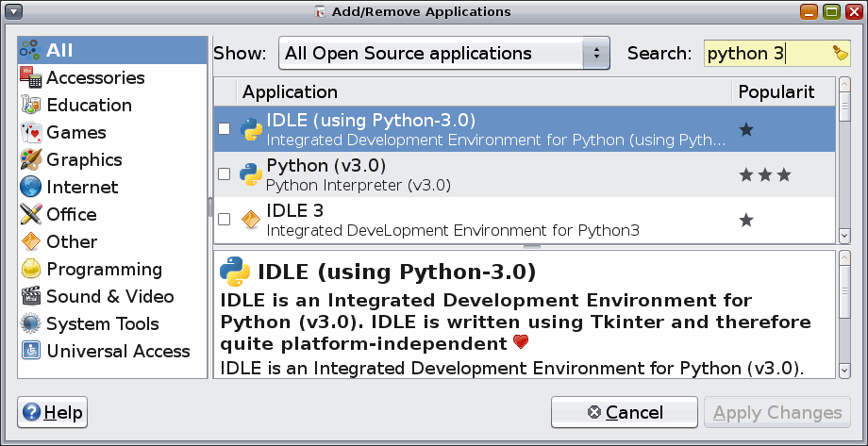868x446 pixels.
Task: Open the Programming hard hat icon
Action: [x=31, y=270]
